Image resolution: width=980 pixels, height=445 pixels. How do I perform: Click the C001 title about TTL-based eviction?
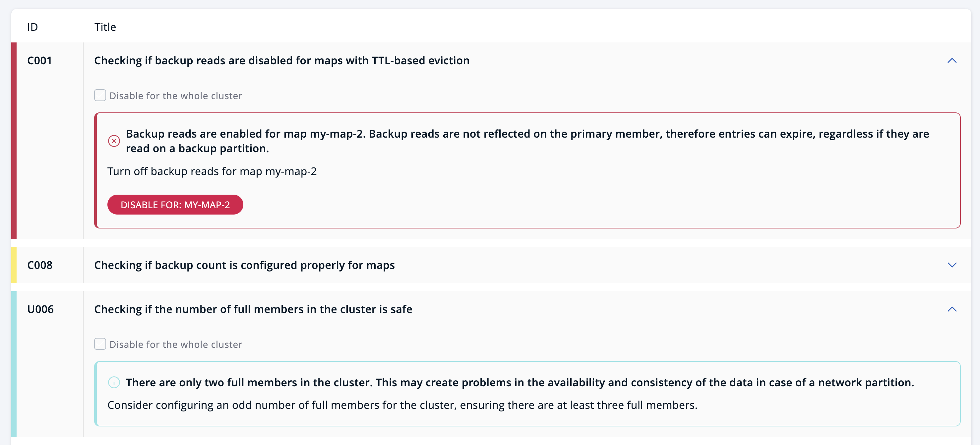pyautogui.click(x=281, y=61)
